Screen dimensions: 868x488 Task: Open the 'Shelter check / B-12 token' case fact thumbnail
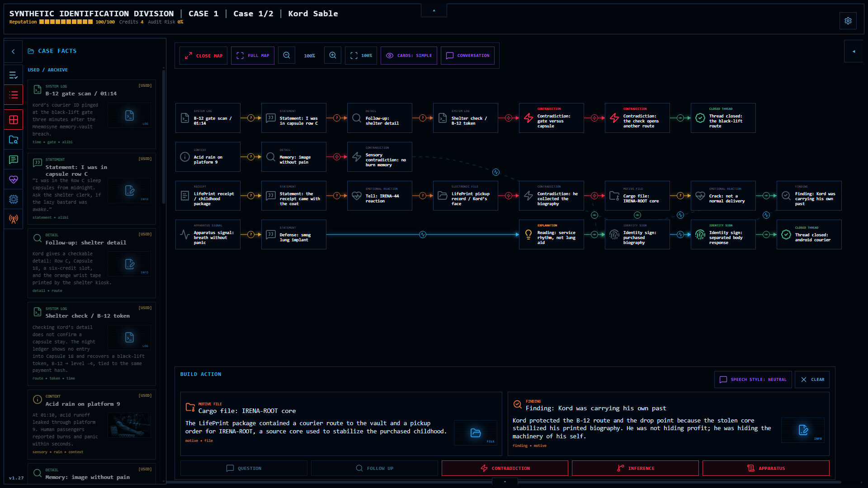(129, 338)
